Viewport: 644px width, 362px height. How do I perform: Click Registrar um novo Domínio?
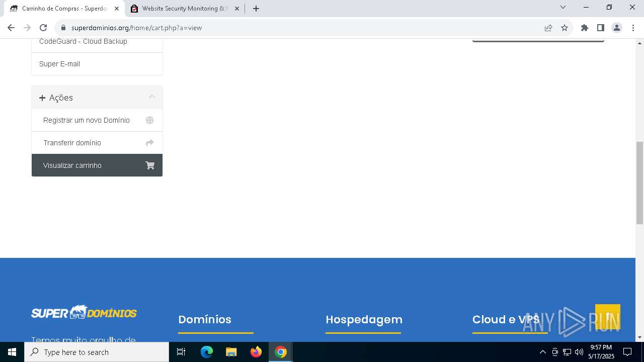(97, 120)
